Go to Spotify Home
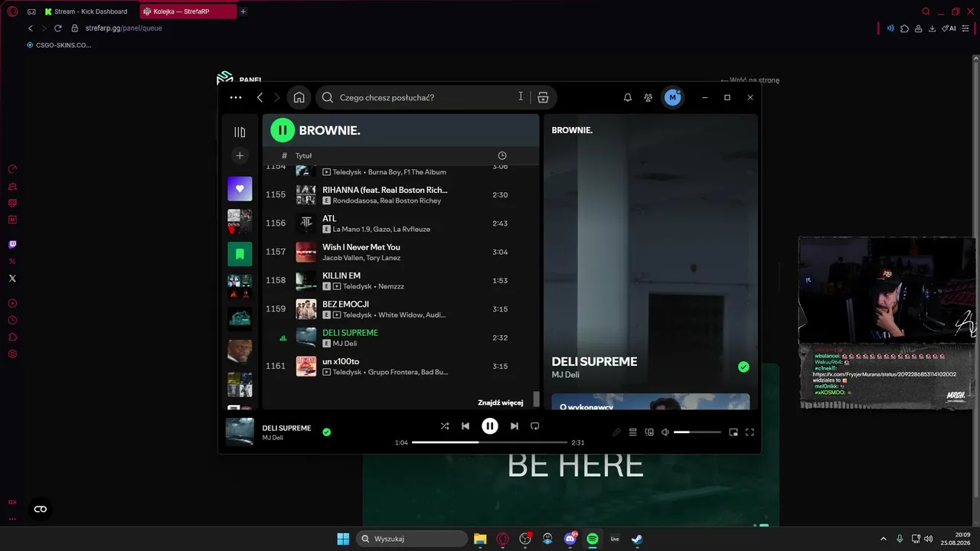Screen dimensions: 980x551 click(x=299, y=97)
